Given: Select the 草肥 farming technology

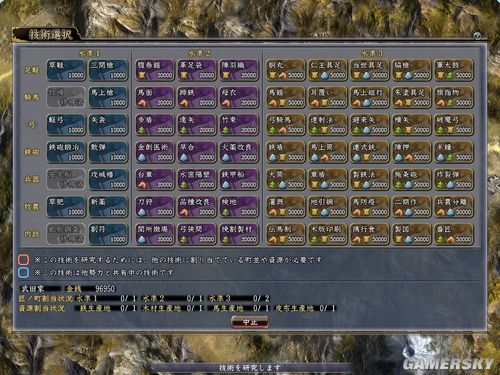Looking at the screenshot, I should 66,207.
